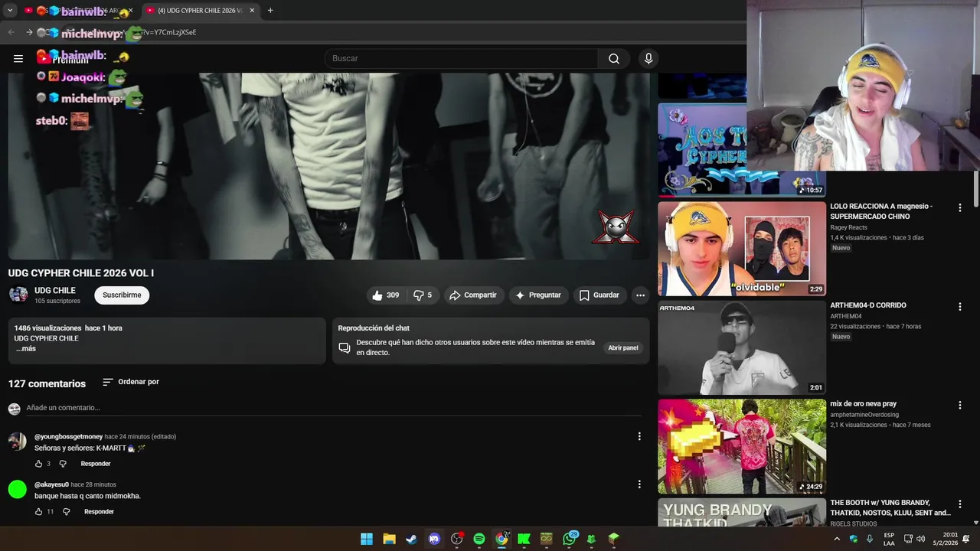Save video using Guardar button
Screen dimensions: 980x551
(599, 295)
